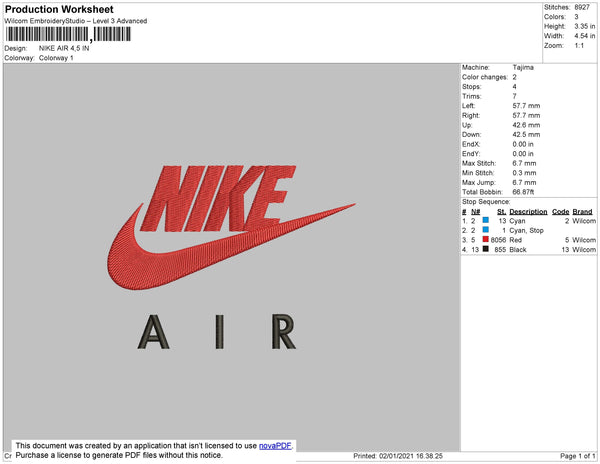Click the 'Stop Sequence:' heading
Viewport: 600px width, 464px height.
coord(486,202)
